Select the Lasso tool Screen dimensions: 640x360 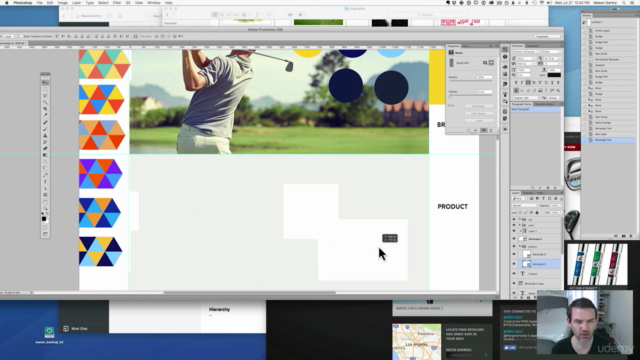point(45,96)
